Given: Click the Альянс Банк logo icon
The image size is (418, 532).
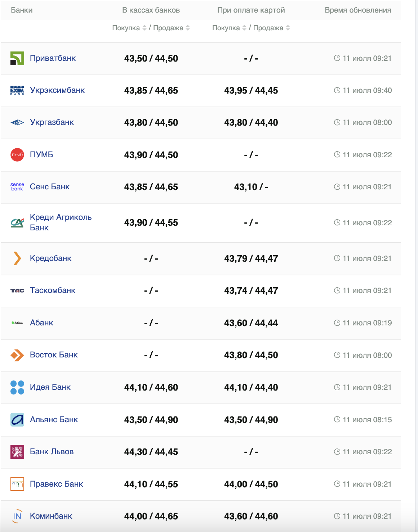Looking at the screenshot, I should click(x=17, y=420).
